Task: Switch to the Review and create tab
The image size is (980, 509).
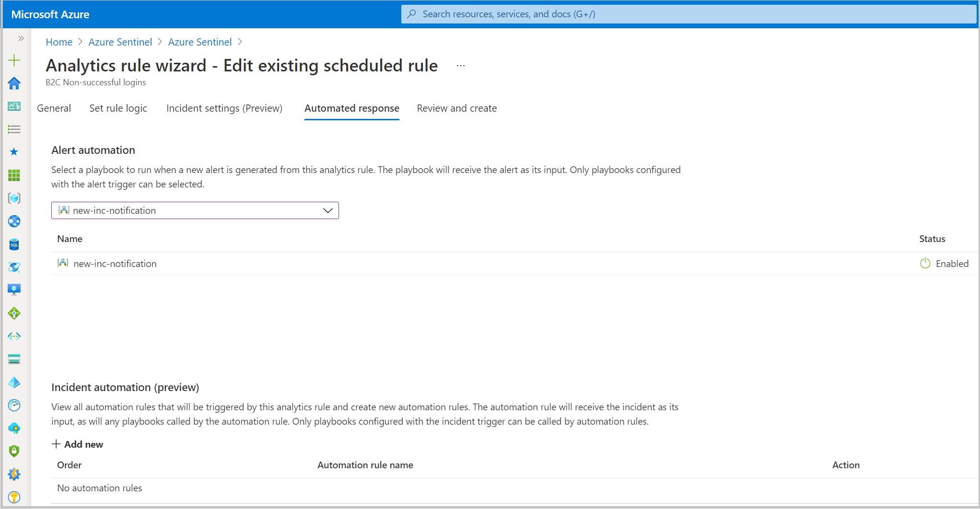Action: pos(456,108)
